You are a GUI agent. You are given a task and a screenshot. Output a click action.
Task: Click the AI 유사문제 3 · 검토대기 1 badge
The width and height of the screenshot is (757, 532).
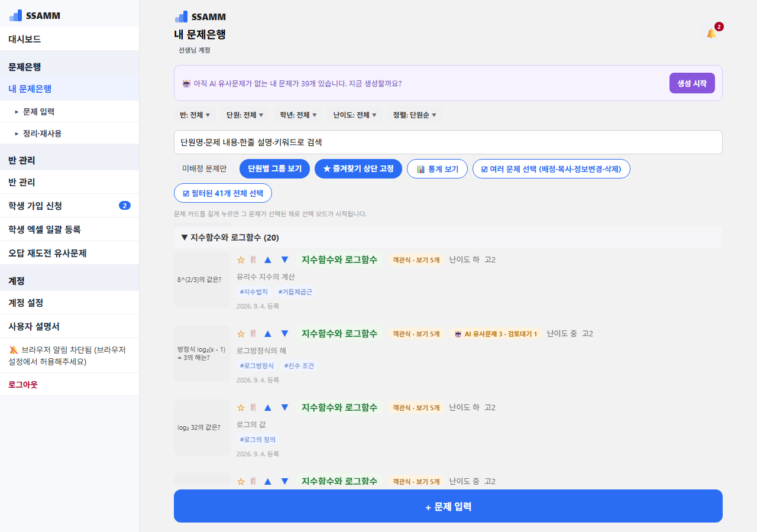click(496, 334)
